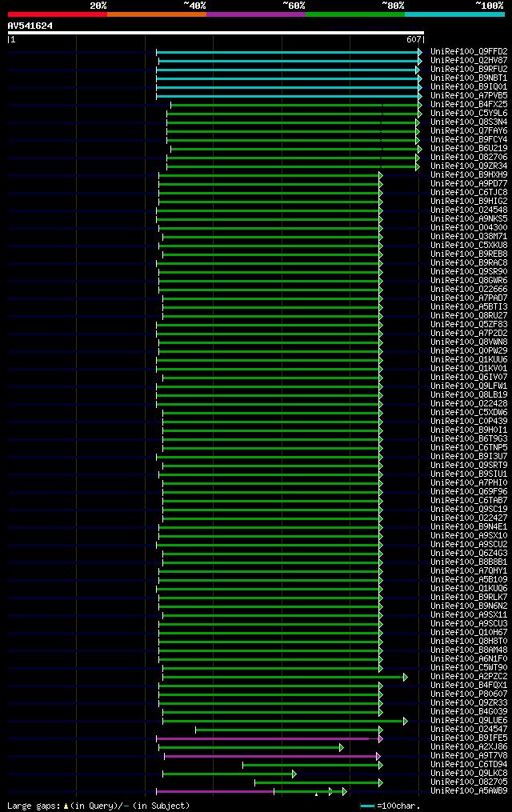The height and width of the screenshot is (812, 512).
Task: Click the green alignment bar for UniRef100_B4FX25
Action: pyautogui.click(x=295, y=105)
